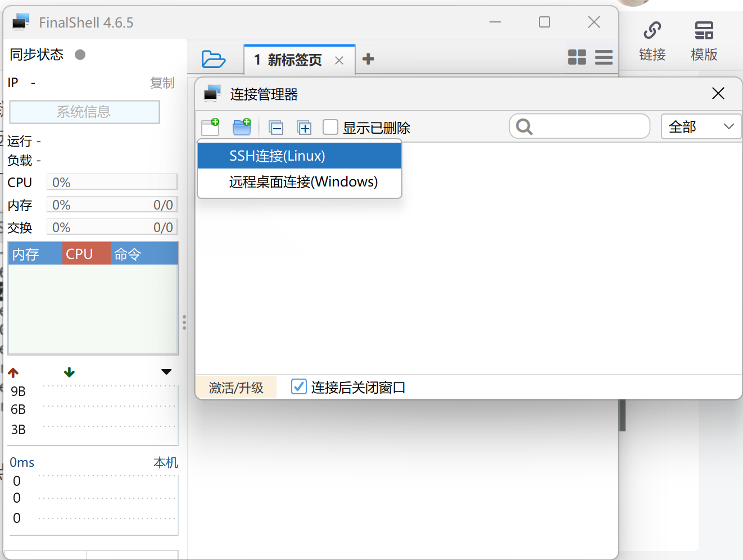
Task: Click the CPU usage progress bar
Action: pos(112,182)
